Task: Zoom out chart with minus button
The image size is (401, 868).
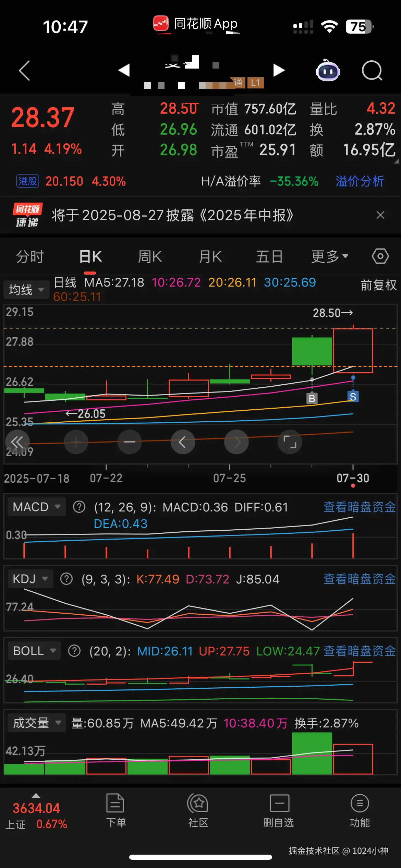Action: pyautogui.click(x=130, y=442)
